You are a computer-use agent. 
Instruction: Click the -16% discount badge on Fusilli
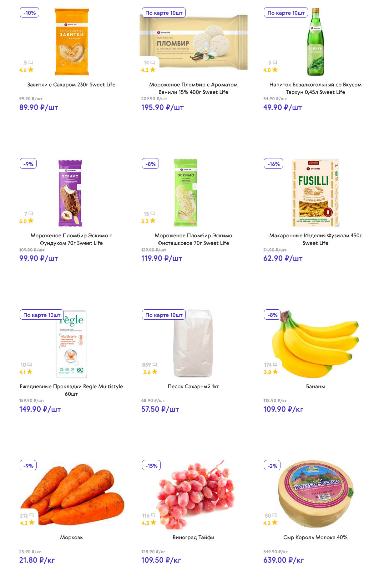[273, 164]
